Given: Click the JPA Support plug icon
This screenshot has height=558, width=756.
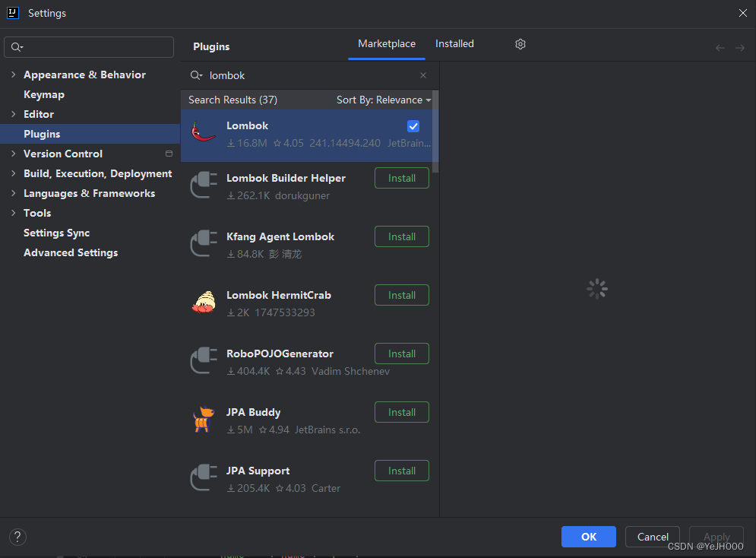Looking at the screenshot, I should click(x=204, y=477).
